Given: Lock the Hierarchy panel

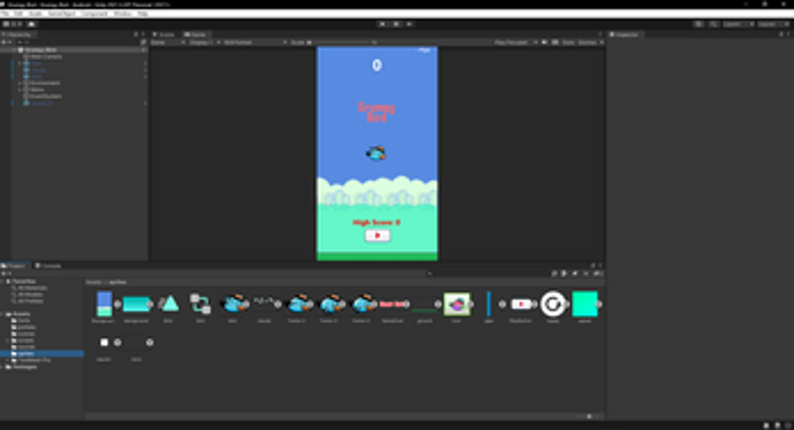Looking at the screenshot, I should coord(136,34).
